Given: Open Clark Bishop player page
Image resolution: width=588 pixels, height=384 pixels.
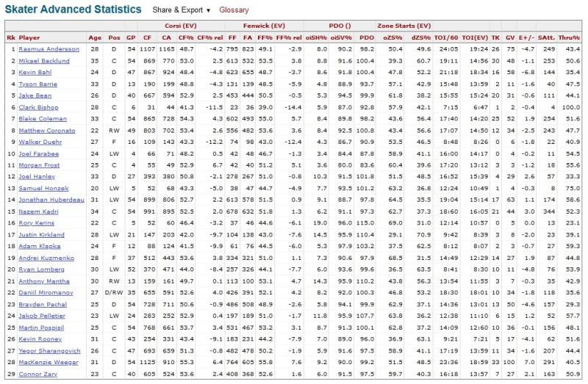Looking at the screenshot, I should (38, 107).
